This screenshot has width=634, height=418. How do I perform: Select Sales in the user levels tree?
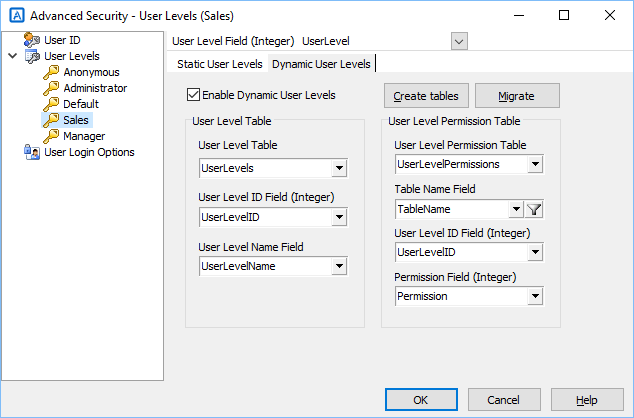click(76, 120)
